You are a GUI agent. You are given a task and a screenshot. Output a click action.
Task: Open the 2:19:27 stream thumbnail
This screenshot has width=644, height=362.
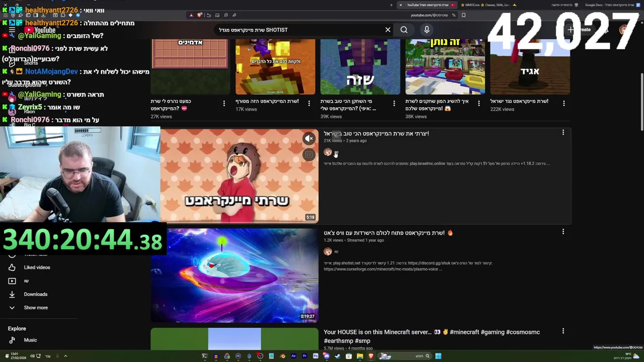point(234,275)
